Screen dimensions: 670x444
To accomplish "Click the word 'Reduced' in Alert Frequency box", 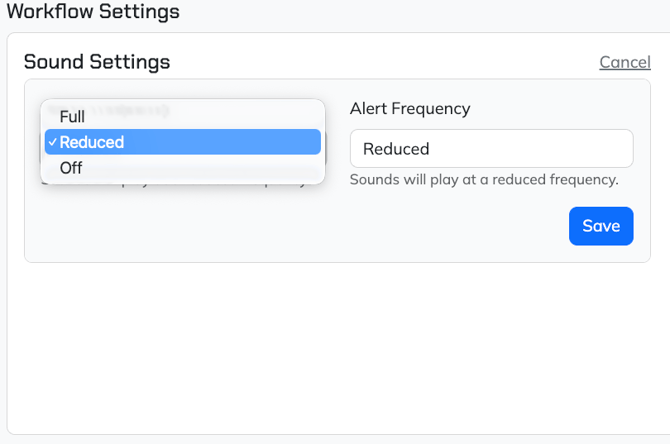I will 396,149.
